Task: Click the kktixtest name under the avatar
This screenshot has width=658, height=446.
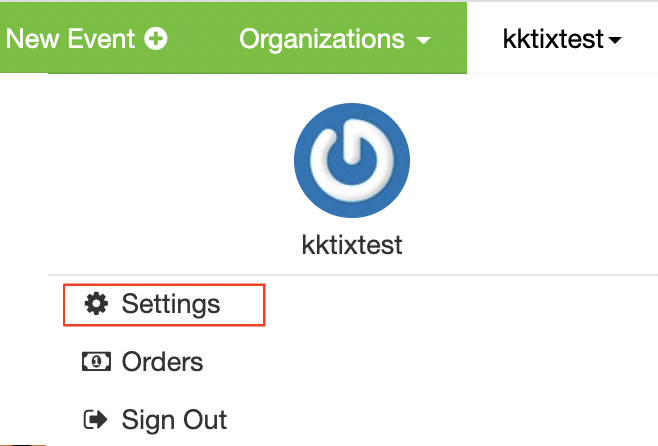Action: coord(352,245)
